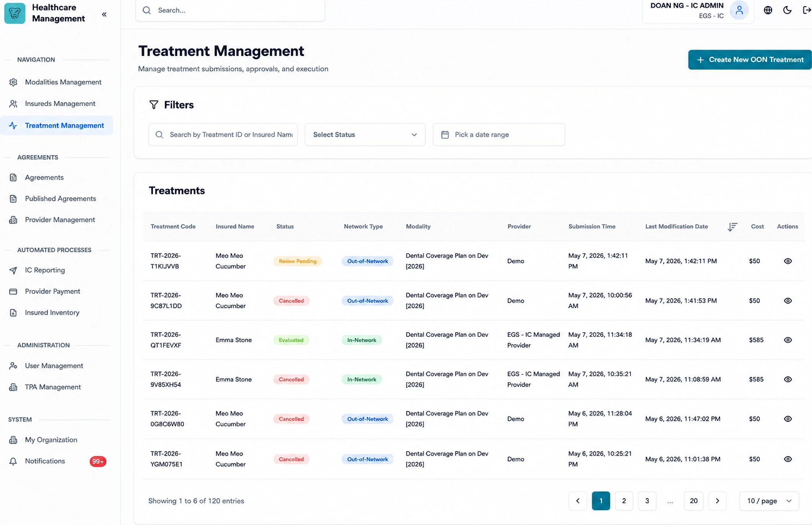Open Provider Management in sidebar

tap(57, 220)
